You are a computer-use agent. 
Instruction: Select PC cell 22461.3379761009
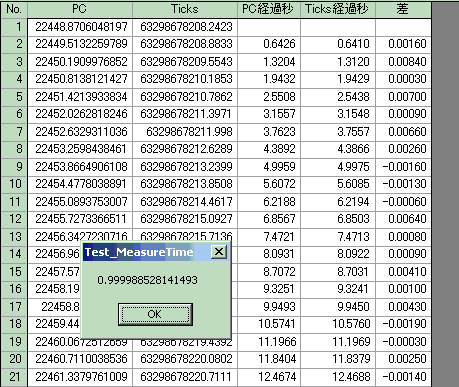(80, 377)
